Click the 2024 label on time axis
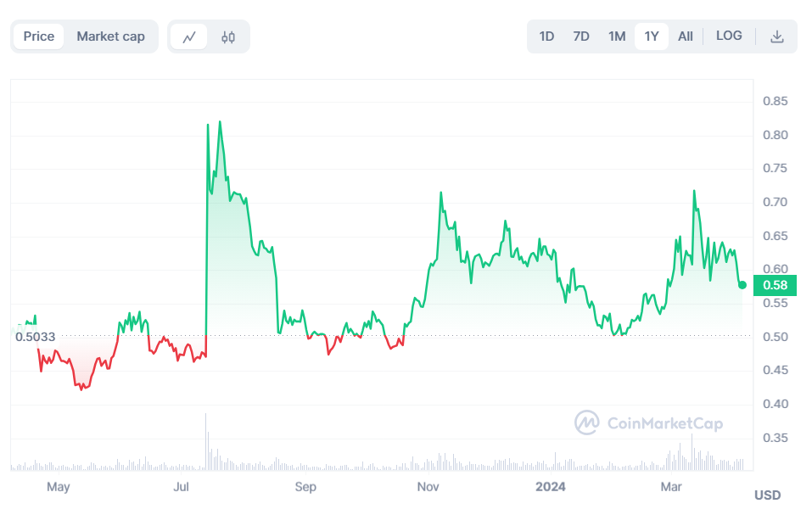 click(x=552, y=487)
